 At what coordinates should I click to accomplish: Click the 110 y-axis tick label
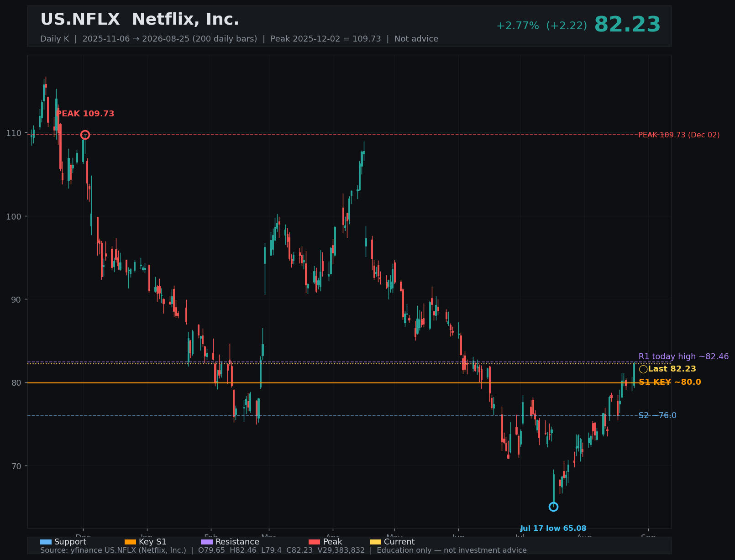click(x=14, y=133)
